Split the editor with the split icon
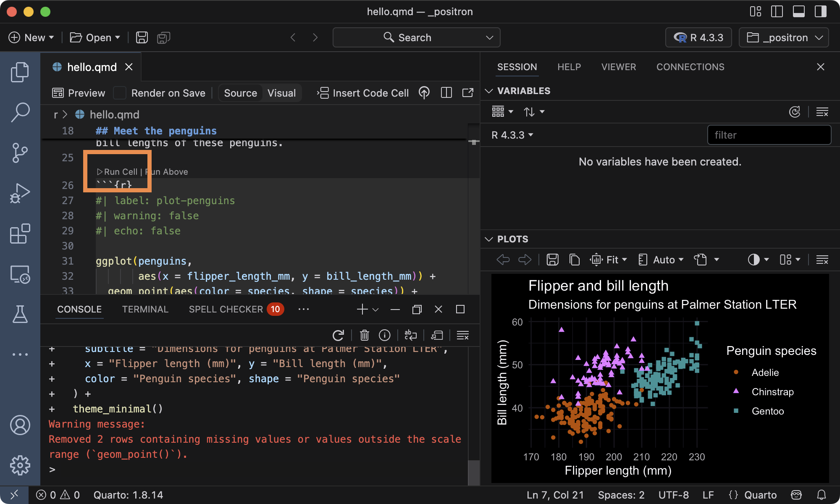Screen dimensions: 840x504 [x=446, y=93]
